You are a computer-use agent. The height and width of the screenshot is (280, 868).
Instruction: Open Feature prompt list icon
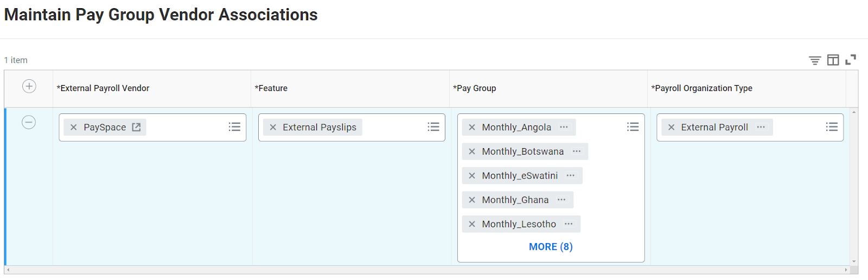click(x=433, y=126)
